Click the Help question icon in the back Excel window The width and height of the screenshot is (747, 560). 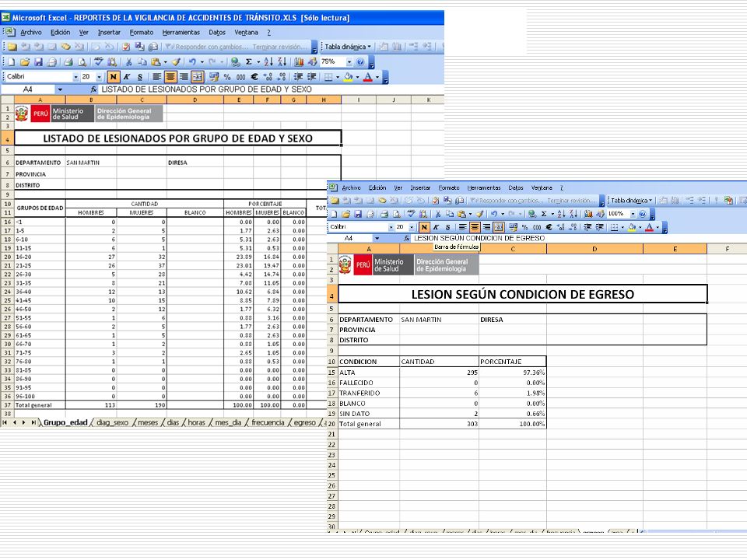[360, 62]
